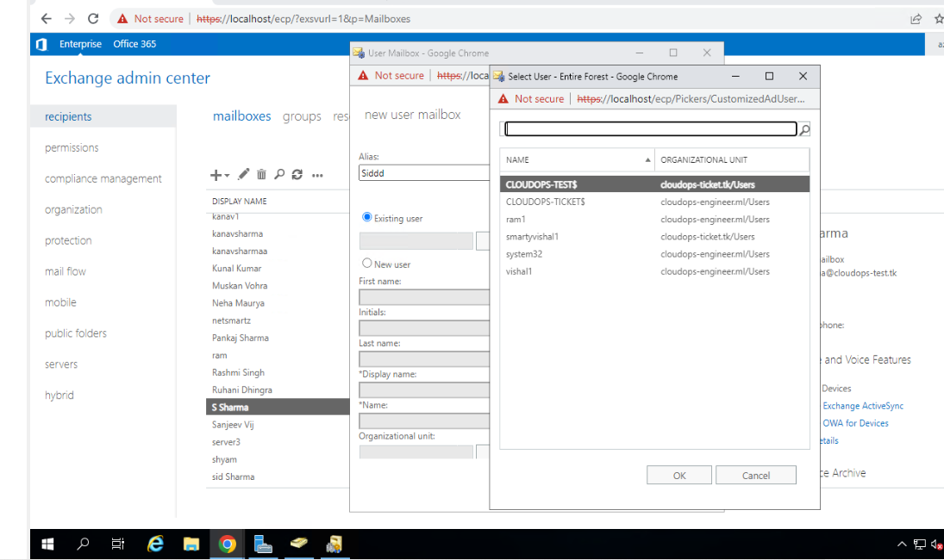
Task: Click the browser forward arrow
Action: 70,19
